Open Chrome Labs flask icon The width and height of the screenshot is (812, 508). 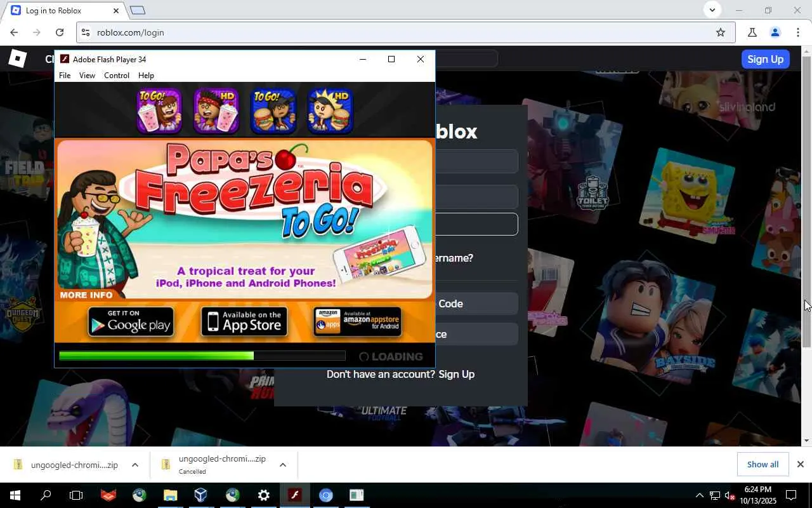coord(752,32)
